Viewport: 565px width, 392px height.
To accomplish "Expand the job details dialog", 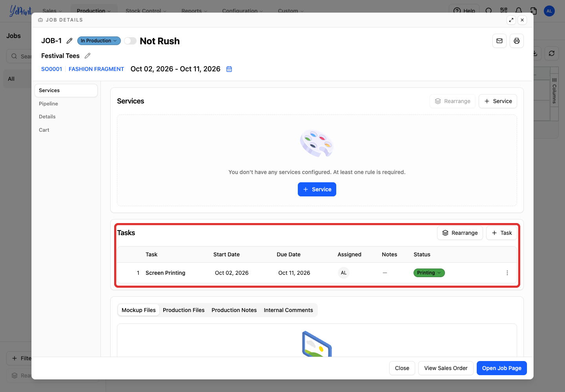I will (511, 20).
